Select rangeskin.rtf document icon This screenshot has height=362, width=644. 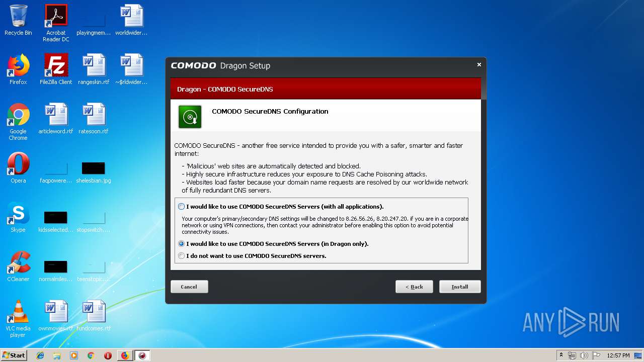point(94,69)
